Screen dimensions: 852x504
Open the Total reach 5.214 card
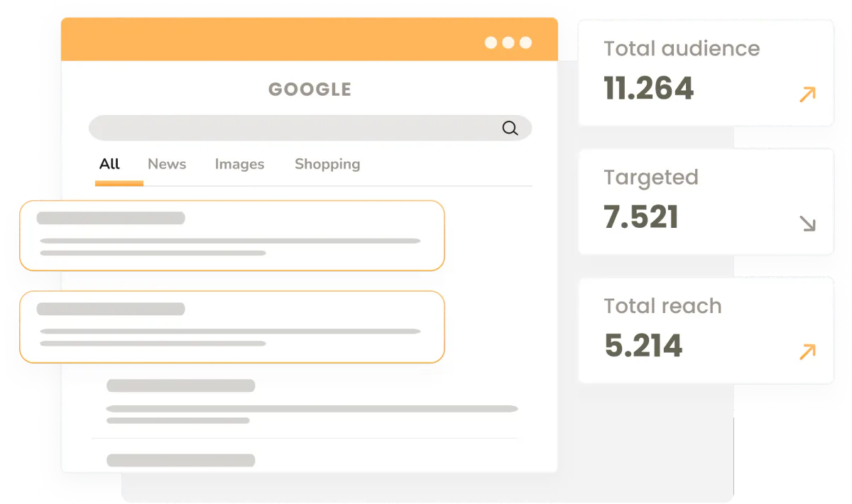pos(706,330)
